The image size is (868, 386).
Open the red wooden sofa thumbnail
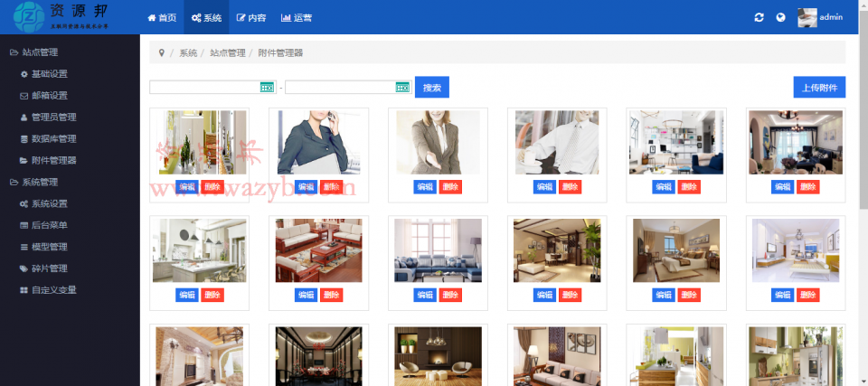point(319,250)
